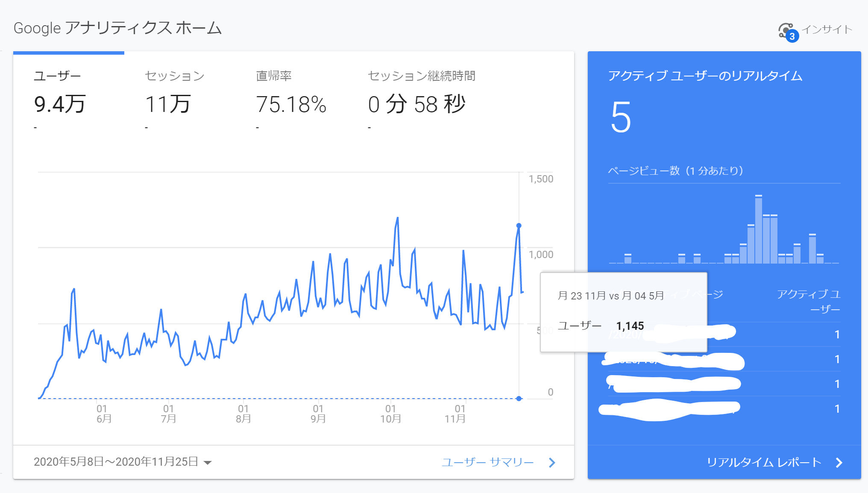Click the 11月 label on the chart timeline

pyautogui.click(x=455, y=419)
